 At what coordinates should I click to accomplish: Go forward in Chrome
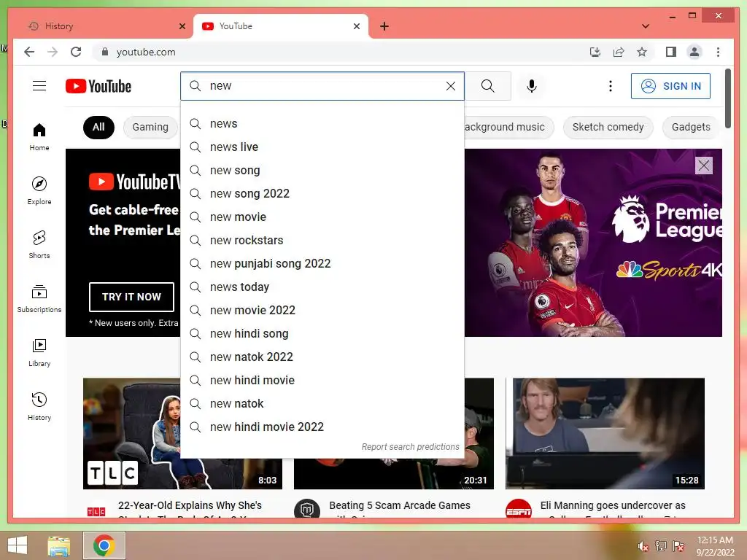(x=53, y=52)
